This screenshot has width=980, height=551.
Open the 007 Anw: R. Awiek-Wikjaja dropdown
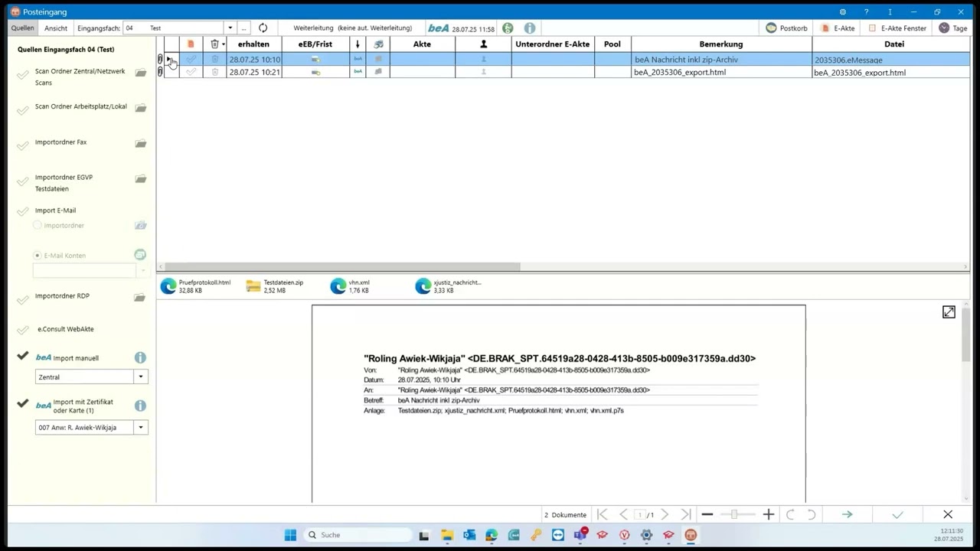[x=141, y=427]
